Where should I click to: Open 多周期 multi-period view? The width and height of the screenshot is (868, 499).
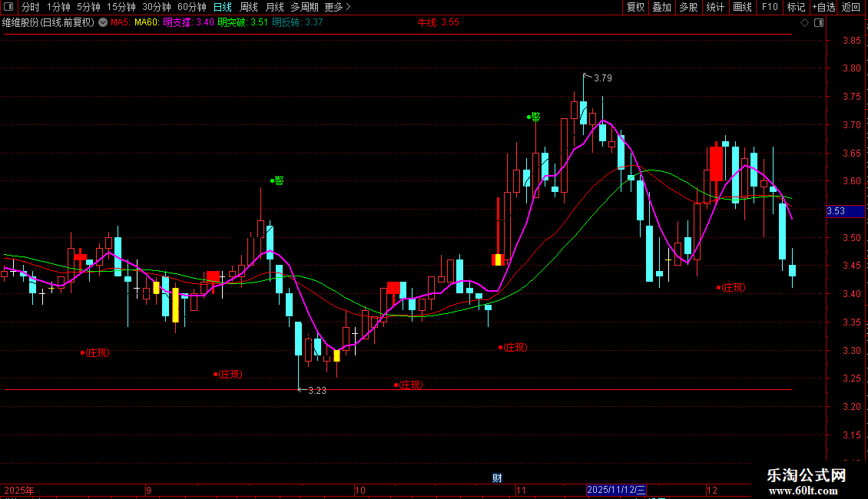pyautogui.click(x=304, y=7)
